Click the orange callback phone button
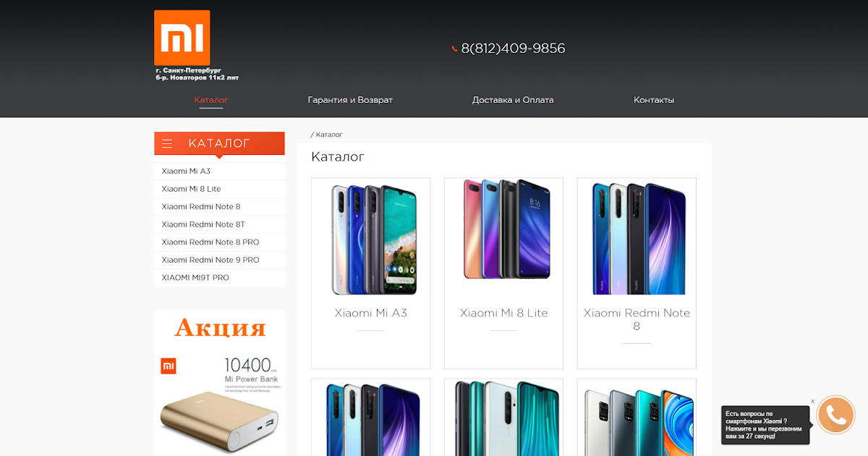The height and width of the screenshot is (456, 868). pos(836,415)
